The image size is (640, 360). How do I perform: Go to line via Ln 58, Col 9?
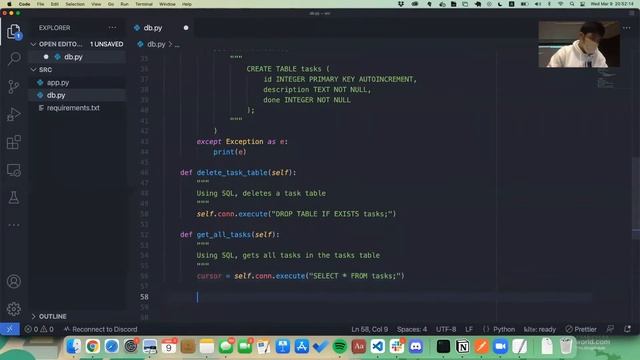pos(369,329)
